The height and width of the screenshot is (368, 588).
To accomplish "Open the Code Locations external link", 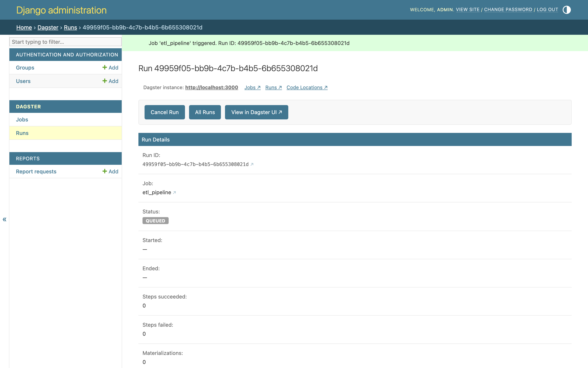I will (307, 87).
